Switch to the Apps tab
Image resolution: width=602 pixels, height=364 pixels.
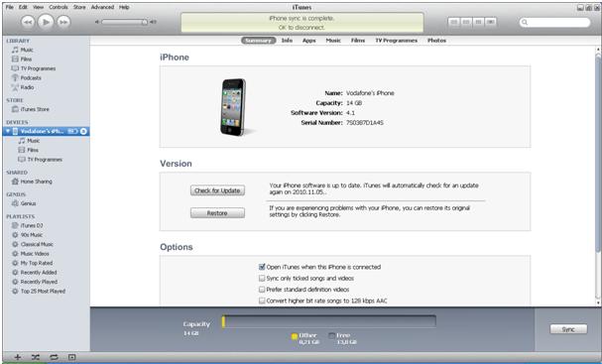point(309,41)
